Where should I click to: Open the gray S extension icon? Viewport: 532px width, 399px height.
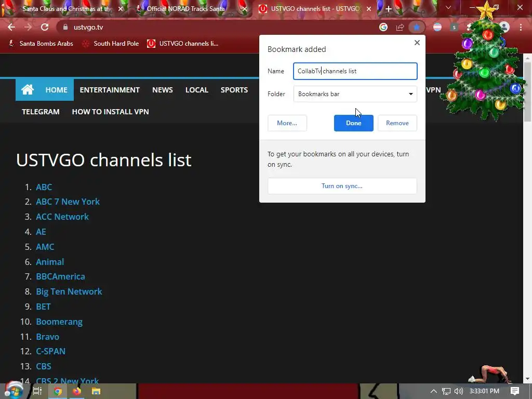[x=454, y=27]
